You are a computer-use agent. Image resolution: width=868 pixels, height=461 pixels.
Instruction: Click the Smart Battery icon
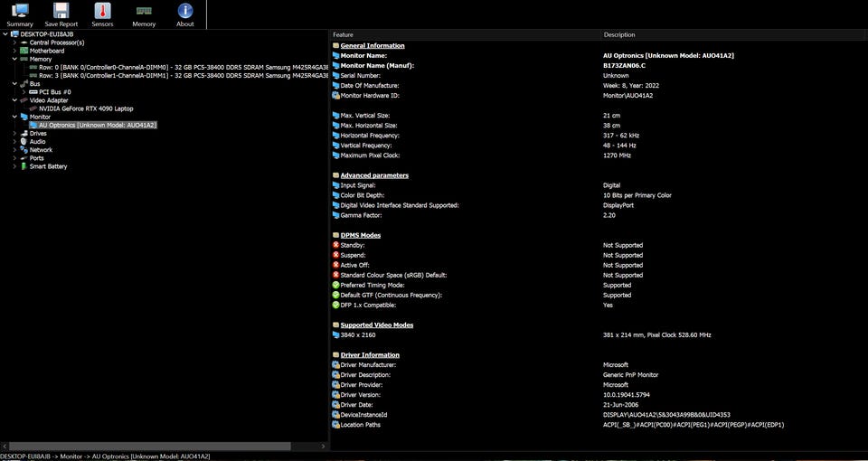pos(24,166)
